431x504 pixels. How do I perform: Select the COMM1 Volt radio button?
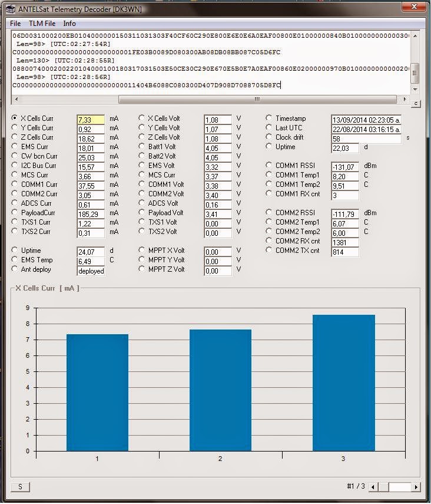[142, 184]
